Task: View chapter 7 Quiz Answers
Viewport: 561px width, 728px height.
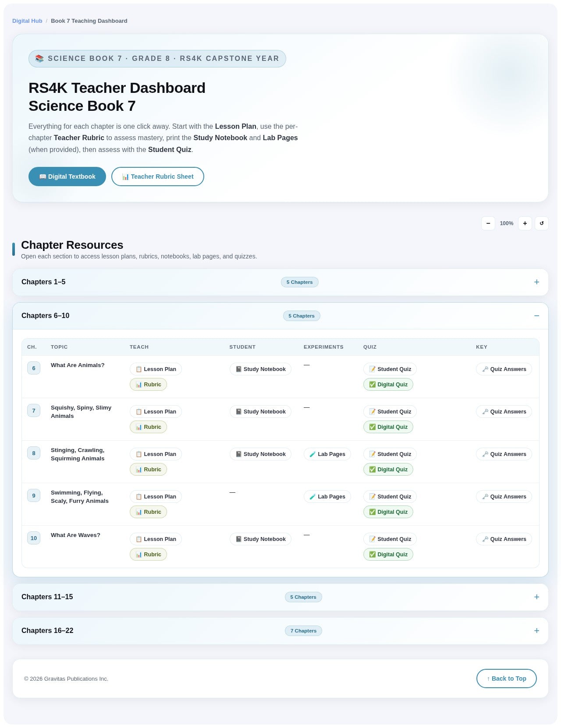Action: click(504, 412)
